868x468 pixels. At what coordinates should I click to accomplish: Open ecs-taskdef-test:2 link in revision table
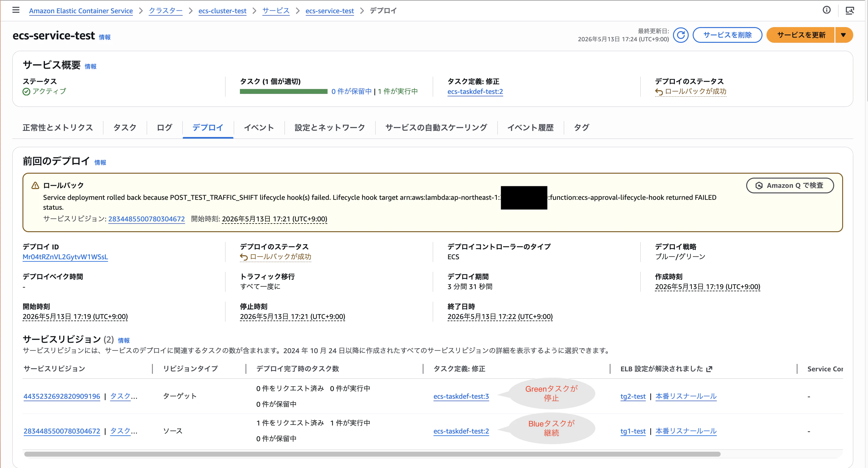pos(461,431)
